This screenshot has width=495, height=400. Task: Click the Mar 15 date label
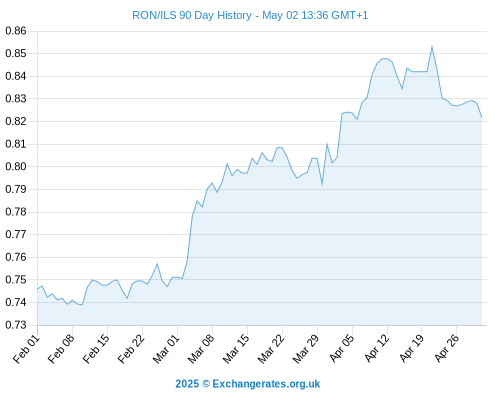point(236,349)
